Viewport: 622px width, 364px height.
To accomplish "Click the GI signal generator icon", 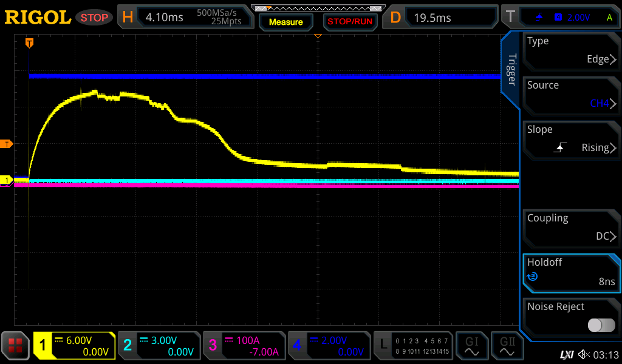I will (x=471, y=346).
